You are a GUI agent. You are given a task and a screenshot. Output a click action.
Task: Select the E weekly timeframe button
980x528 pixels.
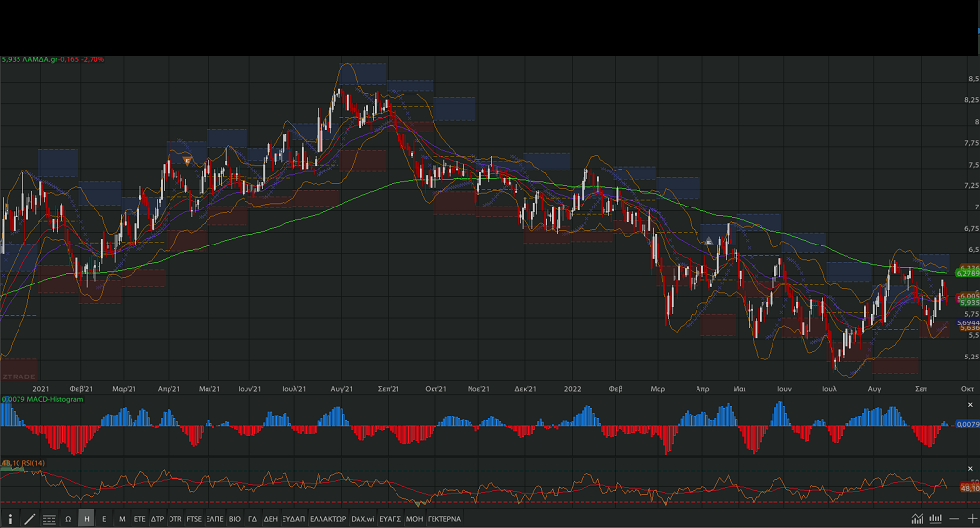[104, 518]
